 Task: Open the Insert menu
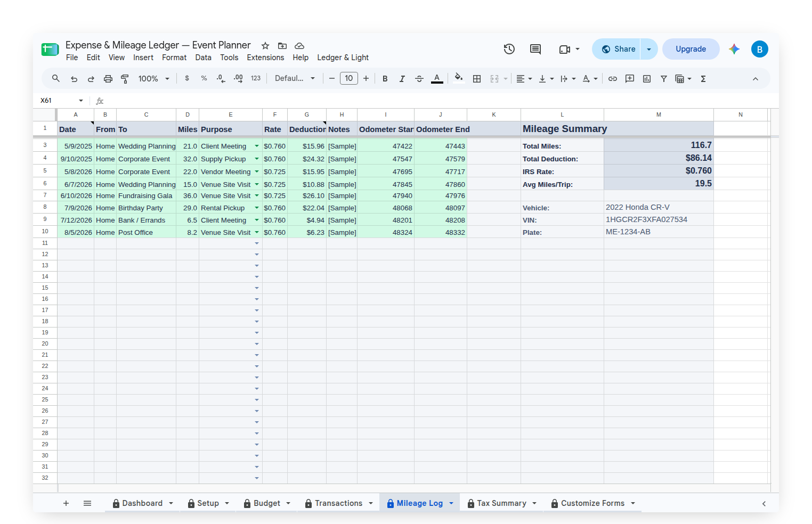143,58
